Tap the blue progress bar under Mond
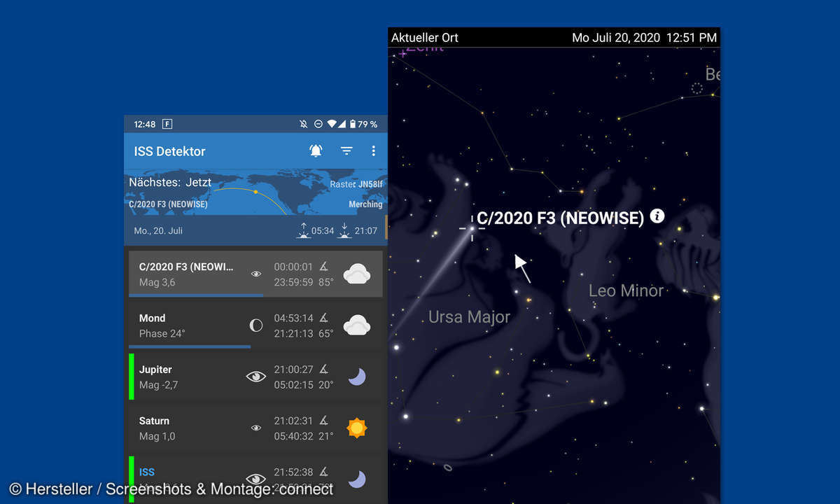The image size is (840, 504). pyautogui.click(x=190, y=346)
